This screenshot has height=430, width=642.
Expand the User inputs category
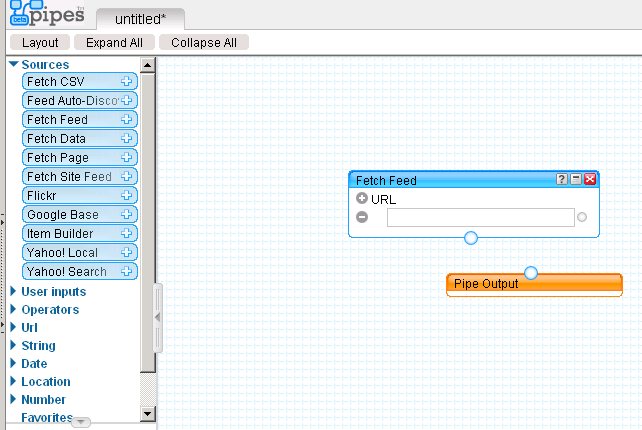[x=14, y=292]
